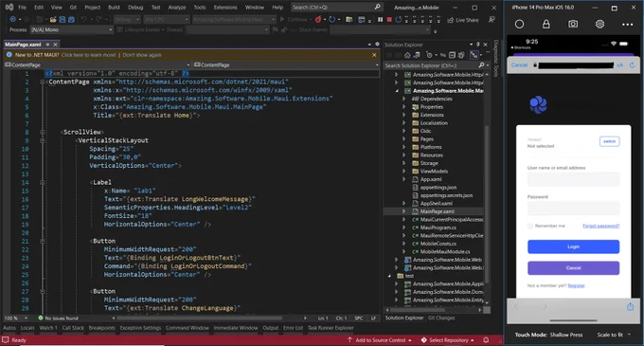644x346 pixels.
Task: Open the 100 % zoom dropdown
Action: click(16, 319)
